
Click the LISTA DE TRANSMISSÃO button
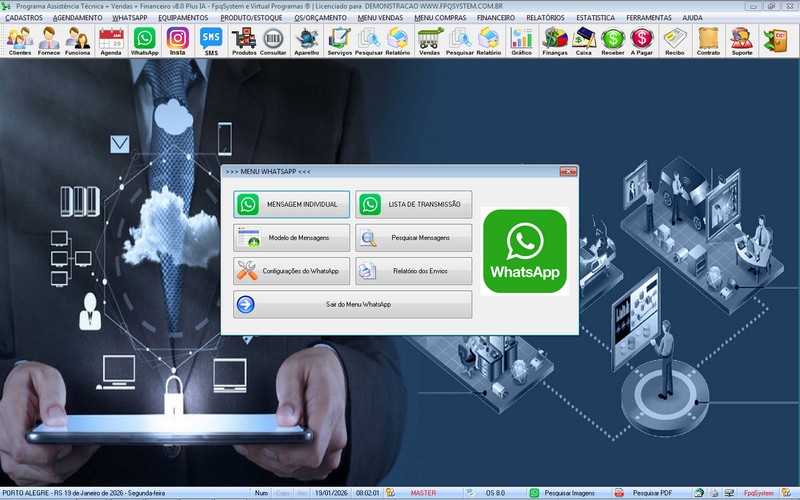click(414, 204)
